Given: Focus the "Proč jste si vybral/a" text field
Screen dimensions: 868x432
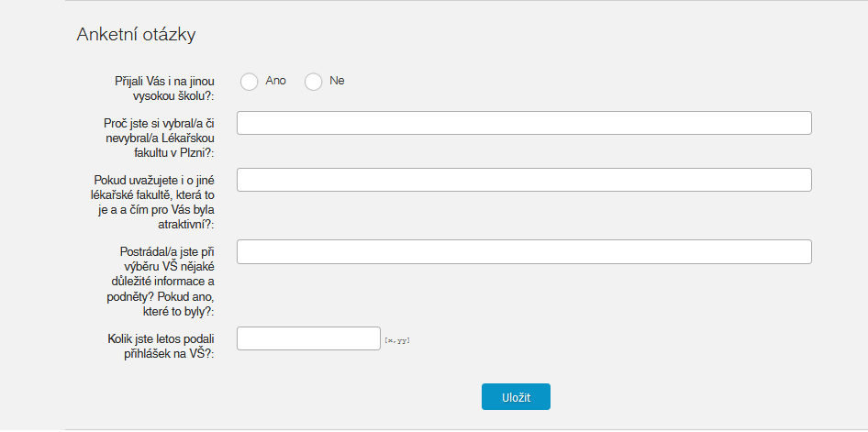Looking at the screenshot, I should point(524,123).
